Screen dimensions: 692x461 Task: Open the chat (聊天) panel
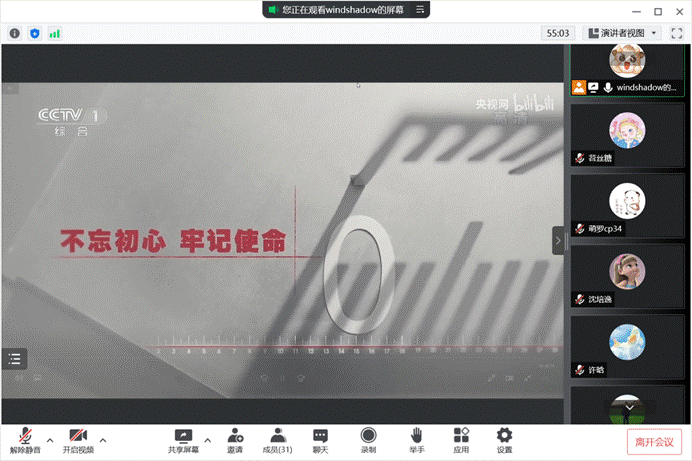pyautogui.click(x=320, y=439)
